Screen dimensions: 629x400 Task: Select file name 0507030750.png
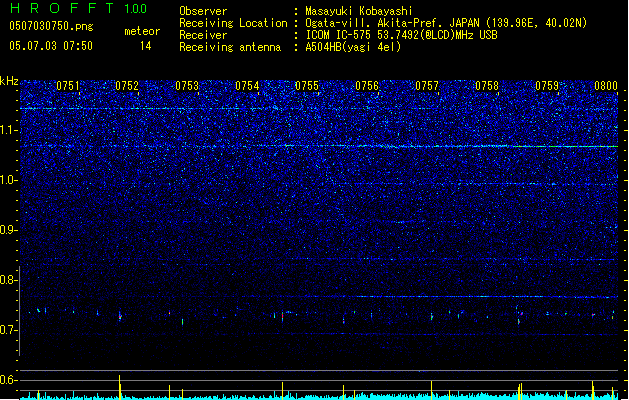[51, 26]
